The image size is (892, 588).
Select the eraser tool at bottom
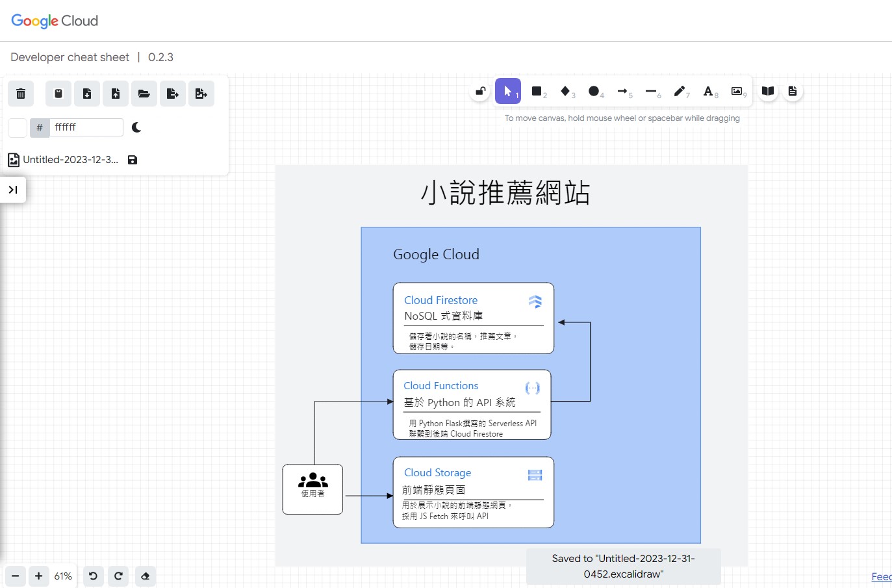tap(146, 576)
